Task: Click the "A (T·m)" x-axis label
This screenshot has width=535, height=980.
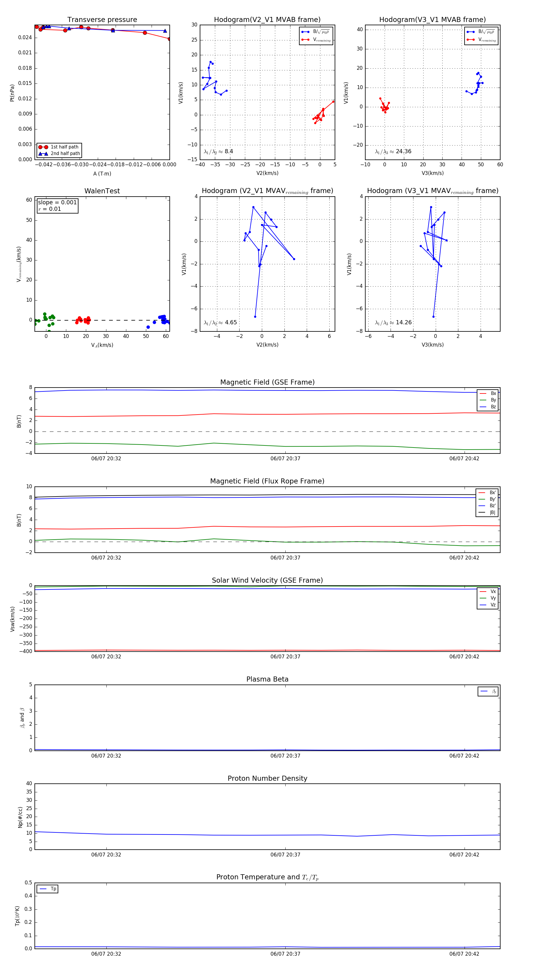Action: pyautogui.click(x=102, y=173)
